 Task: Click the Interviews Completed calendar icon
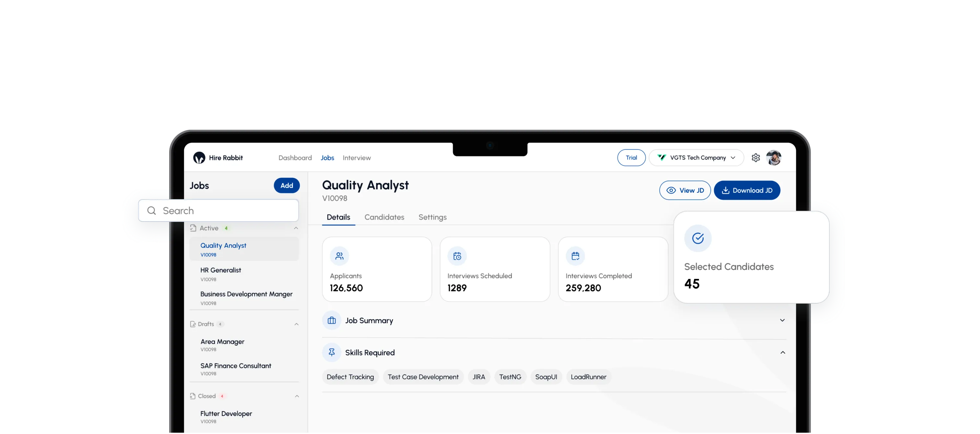point(575,256)
